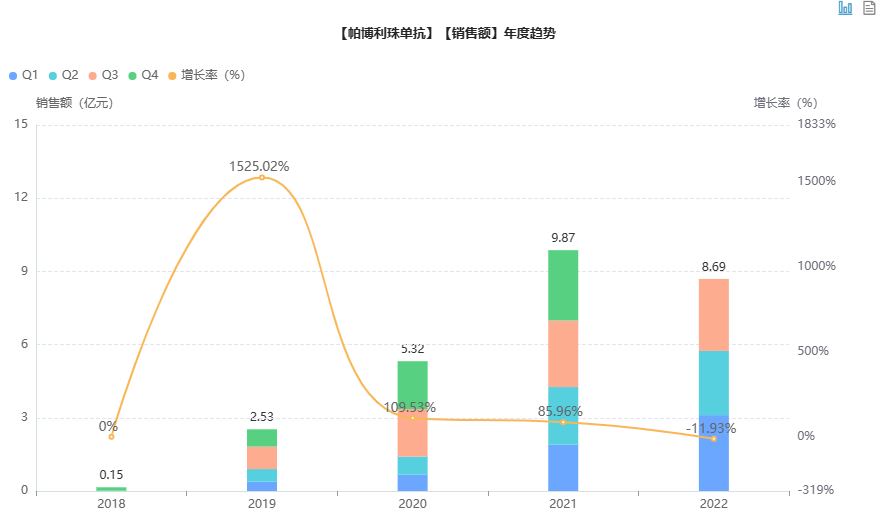Select the 2021 Q4 green bar segment
This screenshot has width=891, height=520.
[x=563, y=284]
